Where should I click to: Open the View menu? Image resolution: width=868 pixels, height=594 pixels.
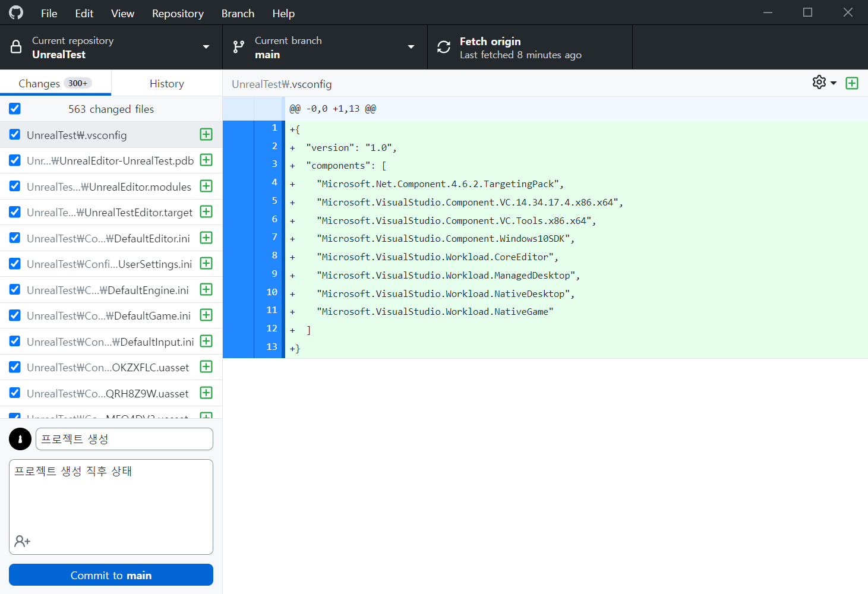pos(122,13)
